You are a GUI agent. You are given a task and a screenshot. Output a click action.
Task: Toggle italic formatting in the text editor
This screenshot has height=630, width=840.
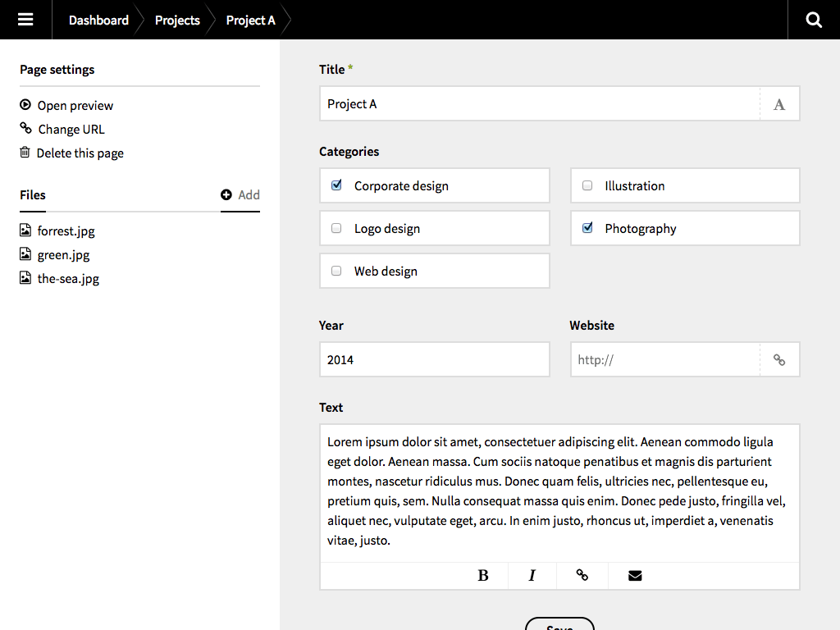click(532, 575)
